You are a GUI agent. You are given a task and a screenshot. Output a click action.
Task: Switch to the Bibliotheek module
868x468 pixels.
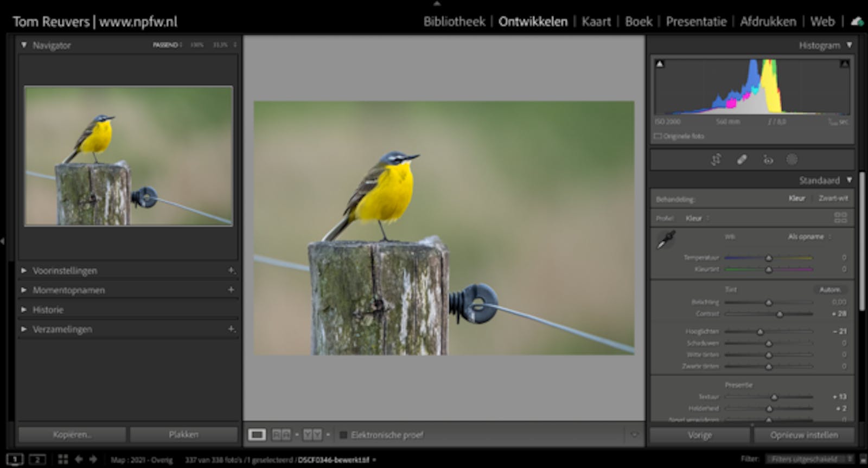coord(454,22)
